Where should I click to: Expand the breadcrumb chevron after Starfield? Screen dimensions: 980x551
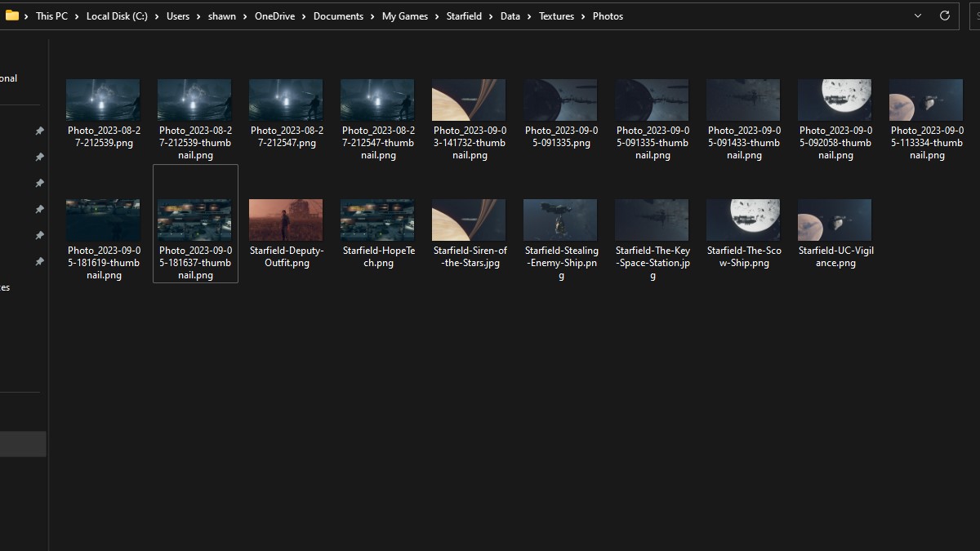(x=492, y=16)
